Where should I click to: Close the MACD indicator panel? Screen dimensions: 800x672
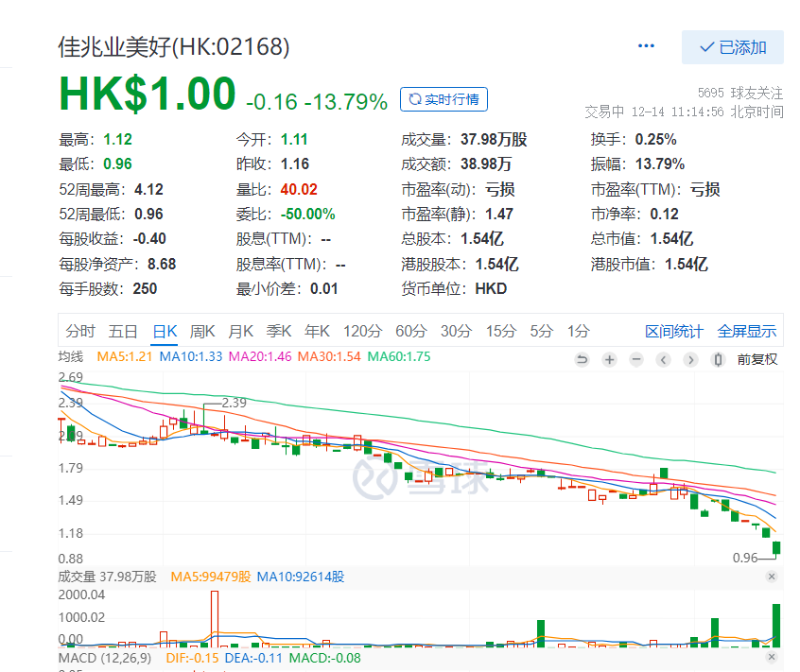point(772,657)
